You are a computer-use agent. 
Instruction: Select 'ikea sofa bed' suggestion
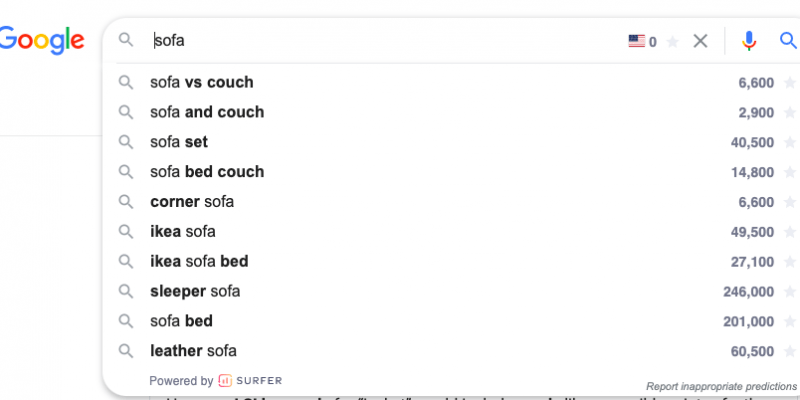click(199, 262)
